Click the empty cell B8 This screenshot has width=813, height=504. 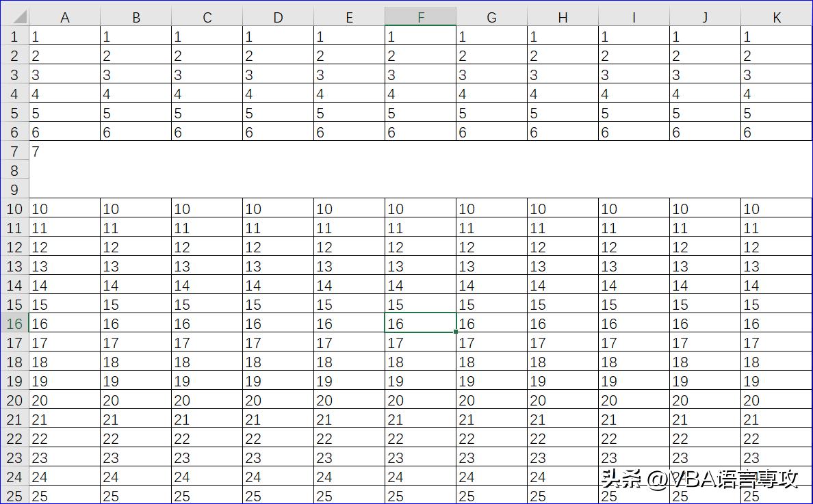(x=136, y=170)
